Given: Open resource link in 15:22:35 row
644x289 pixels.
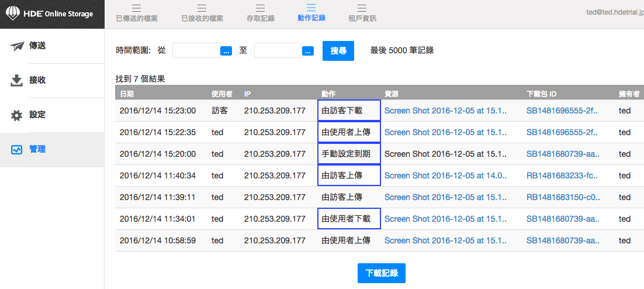Looking at the screenshot, I should tap(445, 132).
